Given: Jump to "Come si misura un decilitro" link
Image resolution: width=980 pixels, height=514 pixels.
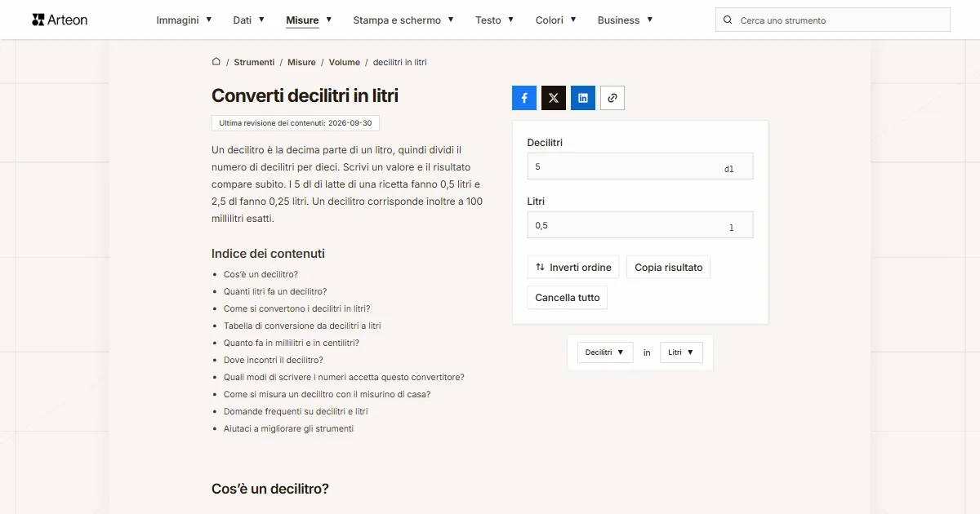Looking at the screenshot, I should click(x=327, y=394).
